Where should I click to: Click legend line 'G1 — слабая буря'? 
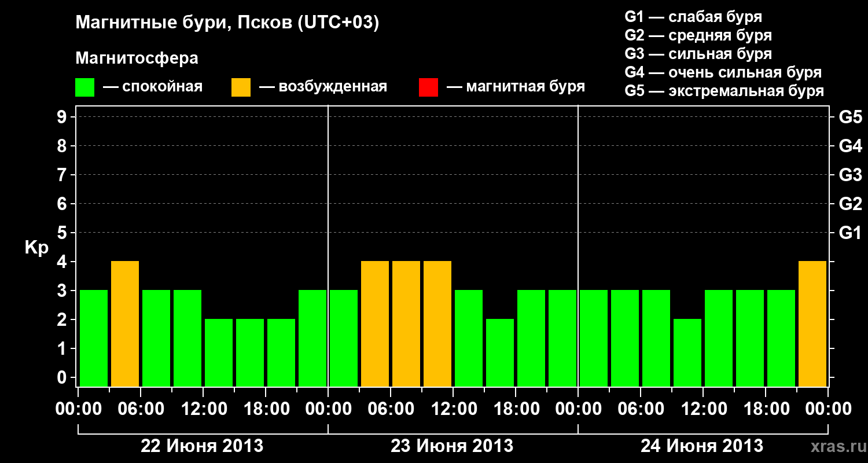pyautogui.click(x=693, y=17)
